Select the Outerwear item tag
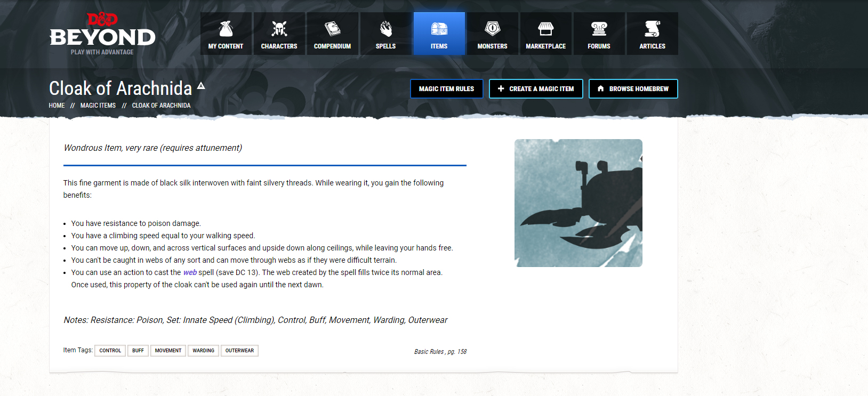 [239, 351]
